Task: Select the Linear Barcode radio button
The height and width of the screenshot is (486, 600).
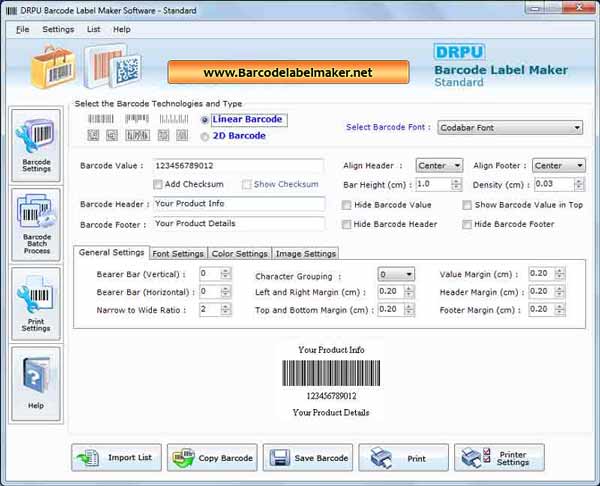Action: (205, 120)
